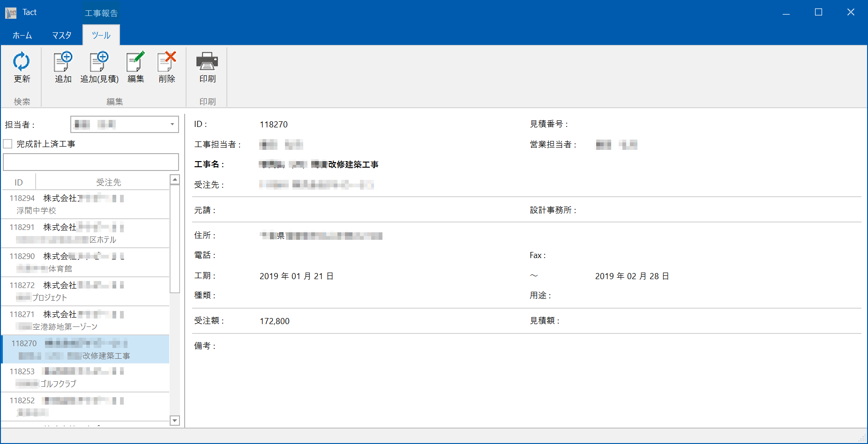
Task: Check the completed works filter checkbox
Action: pyautogui.click(x=7, y=143)
